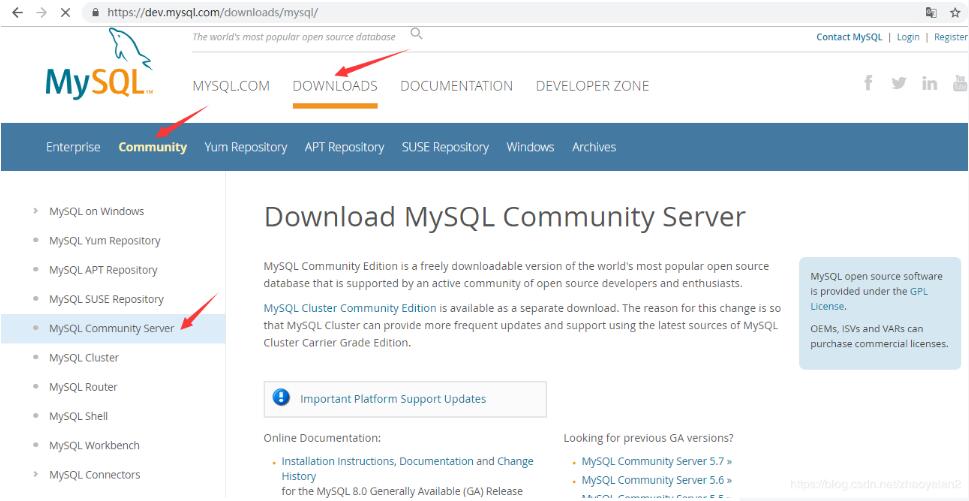Click the browser forward arrow
Image resolution: width=969 pixels, height=501 pixels.
click(41, 12)
